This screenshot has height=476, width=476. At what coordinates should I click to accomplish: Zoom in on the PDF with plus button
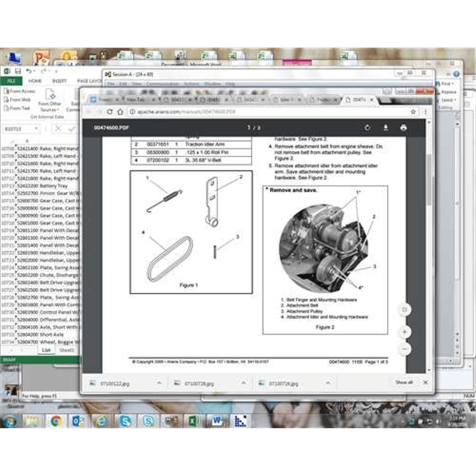pos(405,331)
